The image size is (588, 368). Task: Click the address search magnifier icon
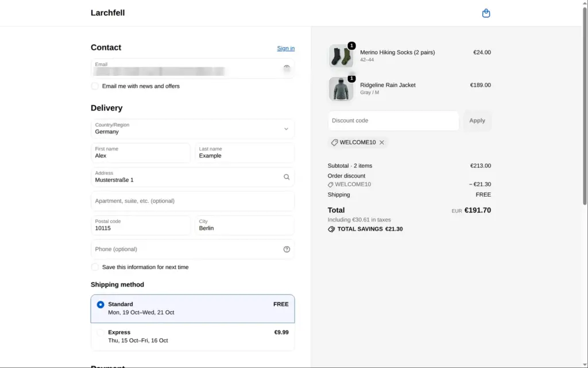(287, 177)
